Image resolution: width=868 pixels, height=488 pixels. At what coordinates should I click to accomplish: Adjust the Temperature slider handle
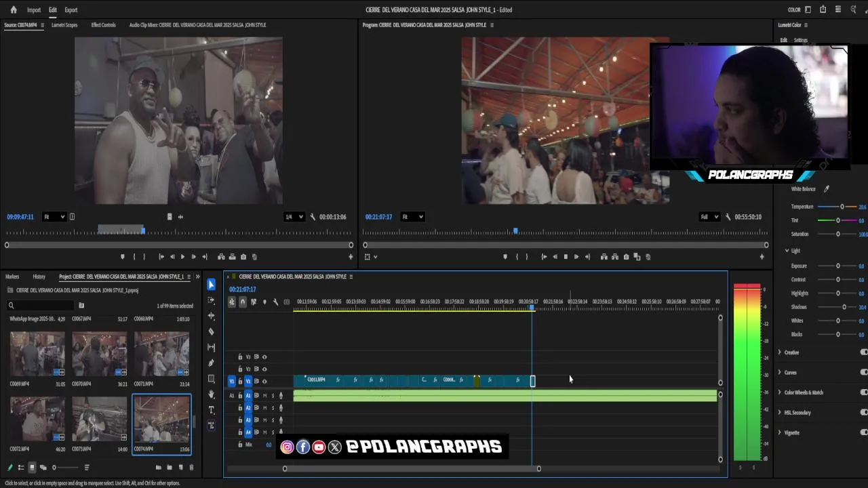(842, 207)
